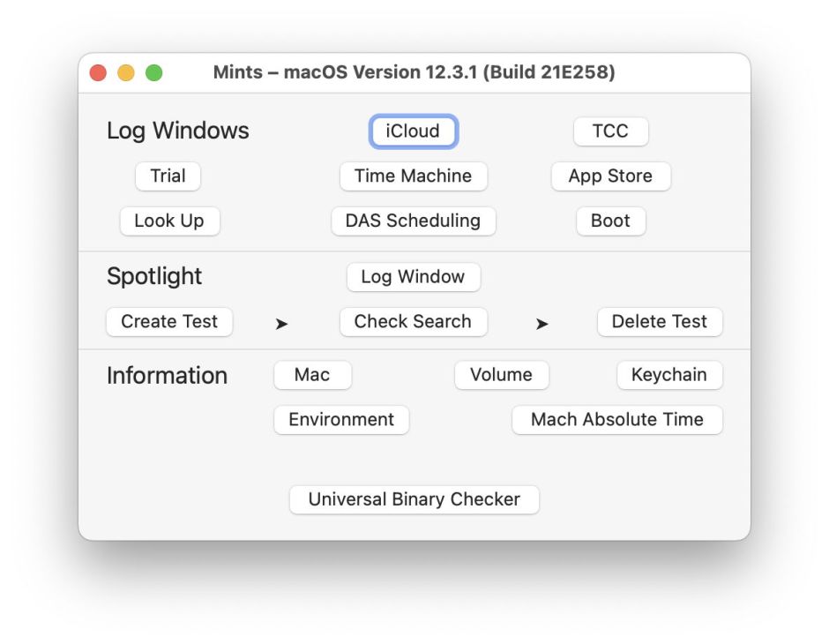Open the iCloud log window

pyautogui.click(x=413, y=131)
